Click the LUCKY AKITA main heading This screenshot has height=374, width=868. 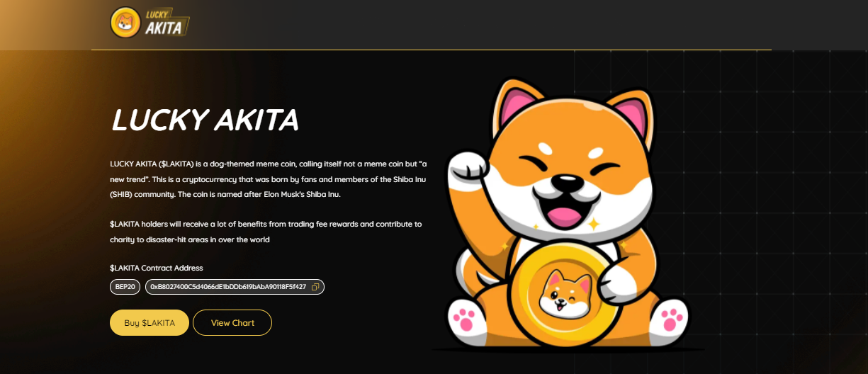tap(205, 120)
